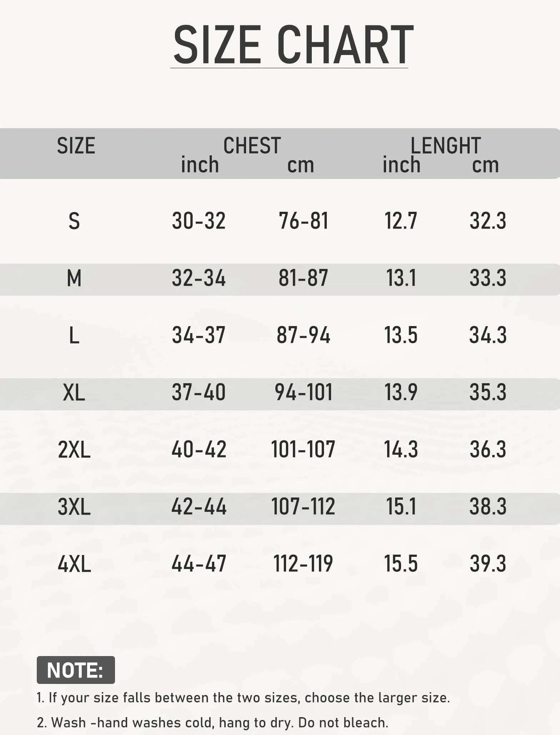Select the M size row label

74,278
